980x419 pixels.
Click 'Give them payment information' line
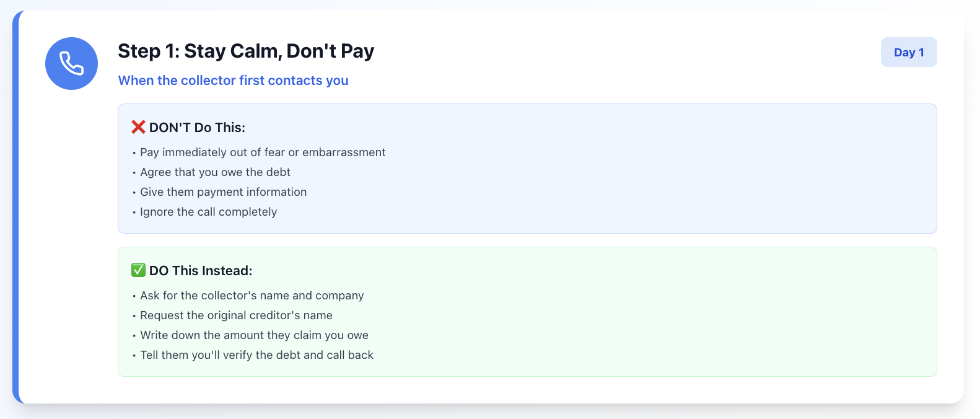(x=223, y=192)
